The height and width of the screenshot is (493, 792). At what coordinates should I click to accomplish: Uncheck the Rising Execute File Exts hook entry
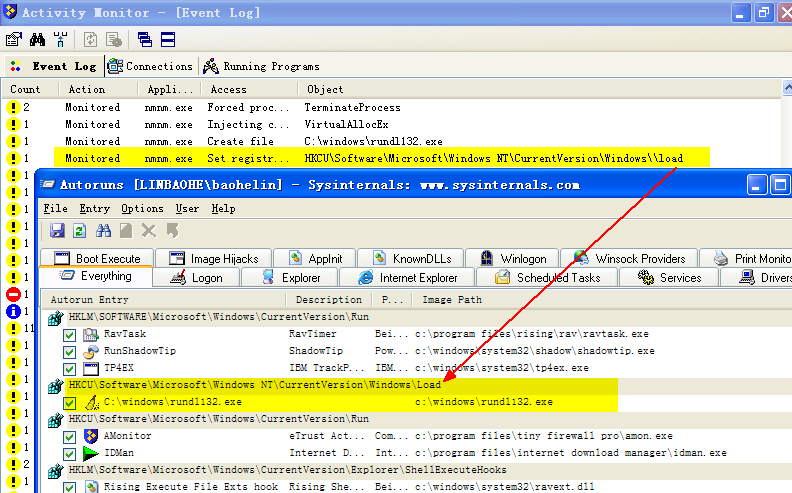[70, 487]
